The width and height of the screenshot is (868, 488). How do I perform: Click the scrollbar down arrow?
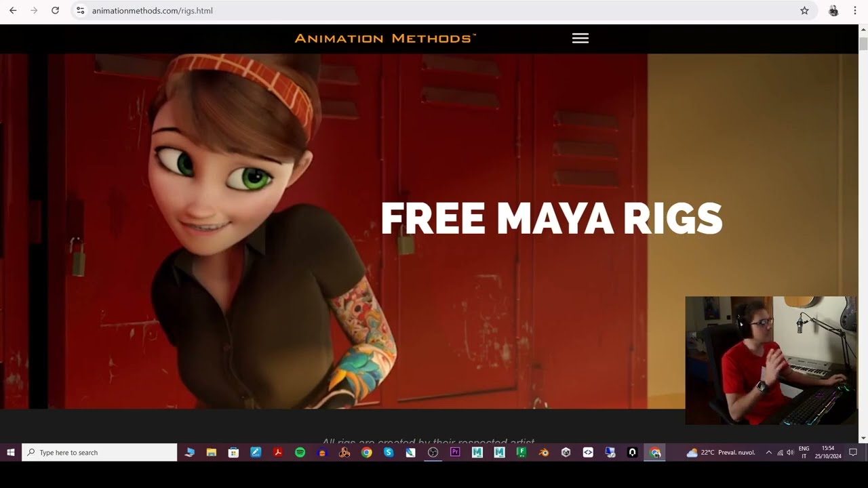tap(863, 439)
